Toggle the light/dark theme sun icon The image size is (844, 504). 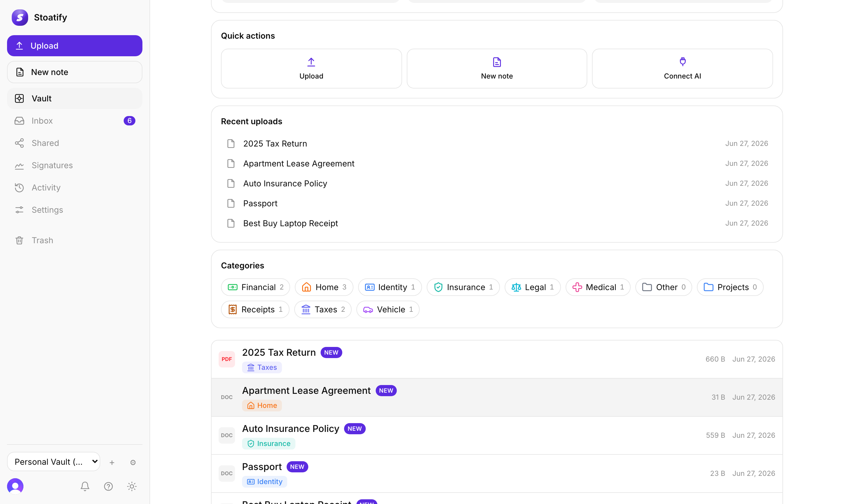(132, 486)
